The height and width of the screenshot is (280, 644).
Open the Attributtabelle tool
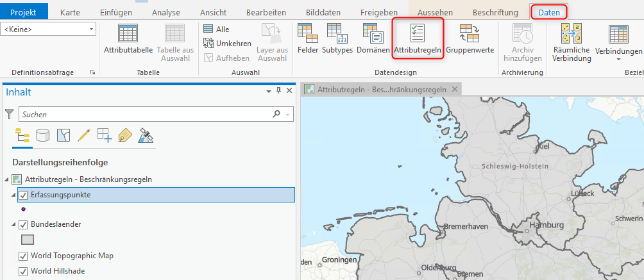128,39
